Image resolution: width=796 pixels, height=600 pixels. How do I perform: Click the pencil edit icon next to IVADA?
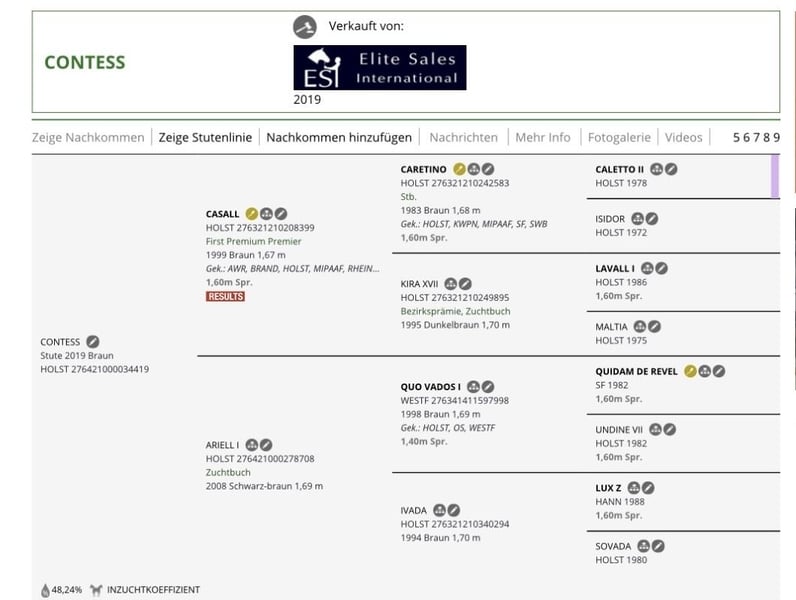[x=454, y=510]
